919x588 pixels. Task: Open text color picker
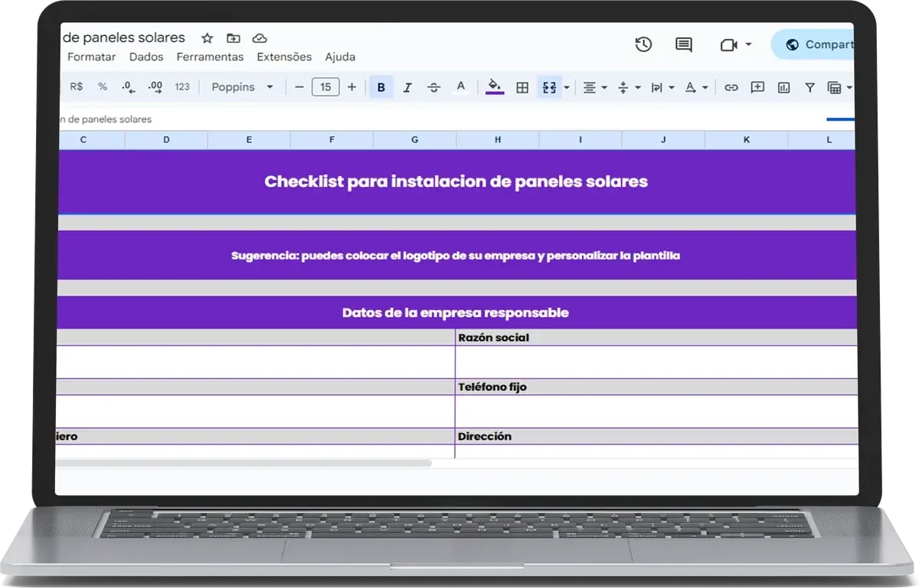460,87
